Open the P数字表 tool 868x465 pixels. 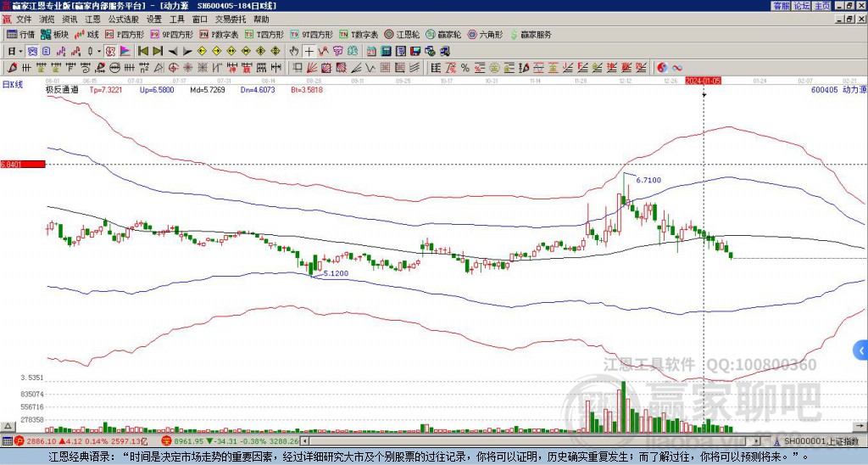(219, 34)
